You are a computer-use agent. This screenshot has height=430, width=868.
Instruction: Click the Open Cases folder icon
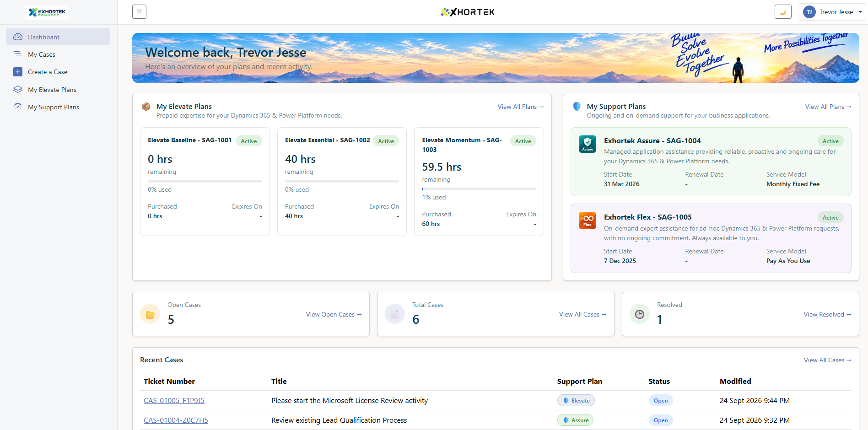coord(150,314)
